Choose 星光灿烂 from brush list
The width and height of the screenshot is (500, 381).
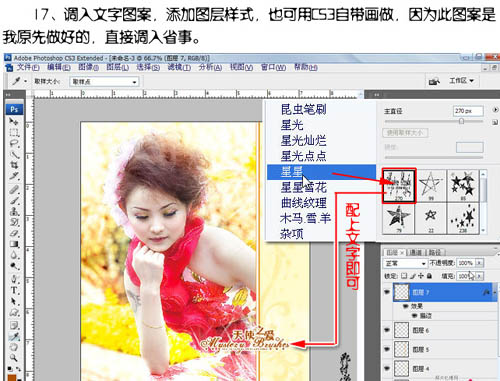[x=303, y=141]
